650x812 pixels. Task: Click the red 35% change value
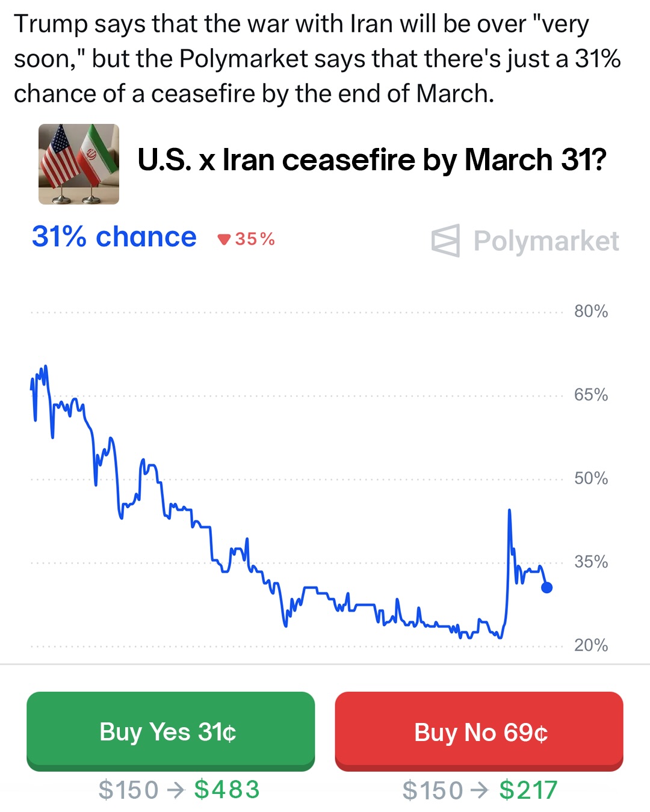255,239
